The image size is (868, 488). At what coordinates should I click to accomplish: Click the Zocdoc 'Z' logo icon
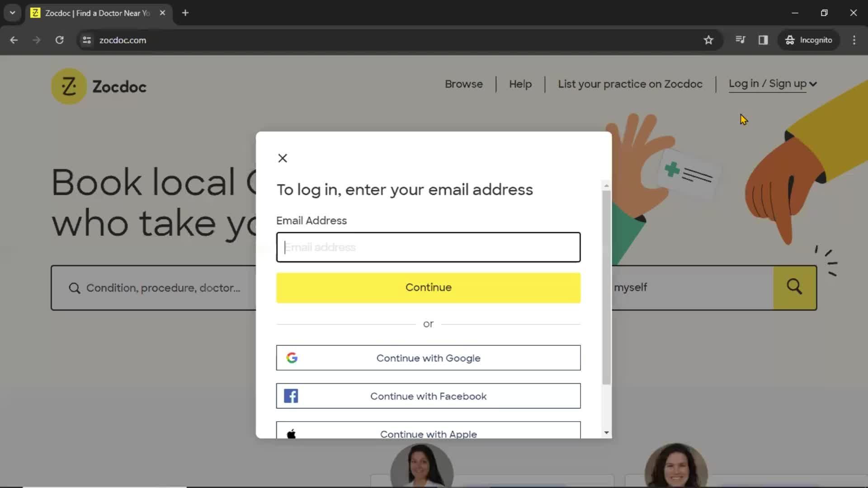69,85
